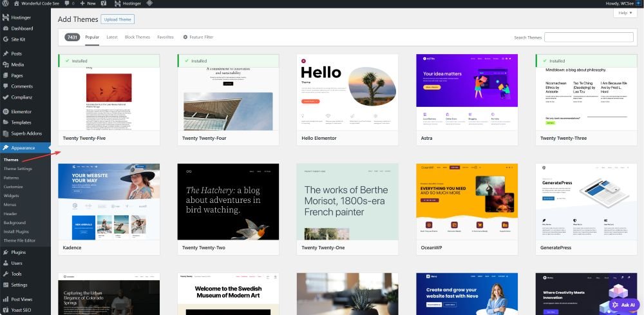The height and width of the screenshot is (315, 644).
Task: Select Twenty Twenty-Three theme preview
Action: point(586,100)
